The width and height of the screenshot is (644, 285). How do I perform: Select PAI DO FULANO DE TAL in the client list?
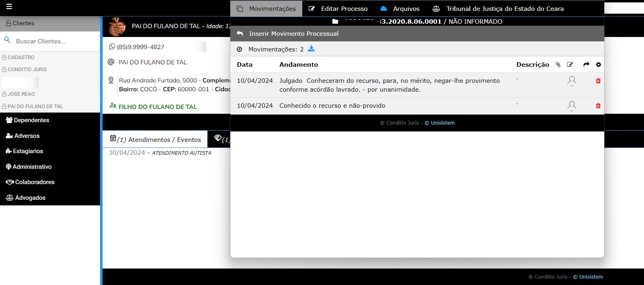33,107
